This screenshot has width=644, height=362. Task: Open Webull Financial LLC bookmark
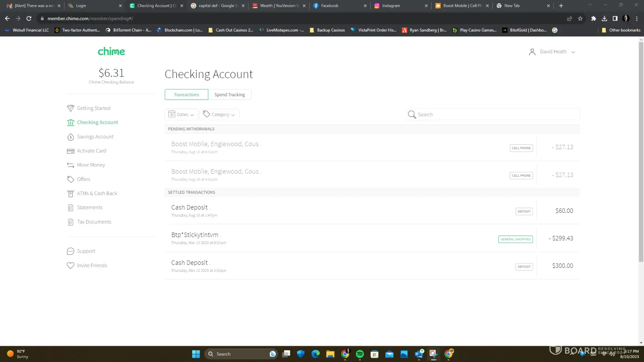(27, 30)
